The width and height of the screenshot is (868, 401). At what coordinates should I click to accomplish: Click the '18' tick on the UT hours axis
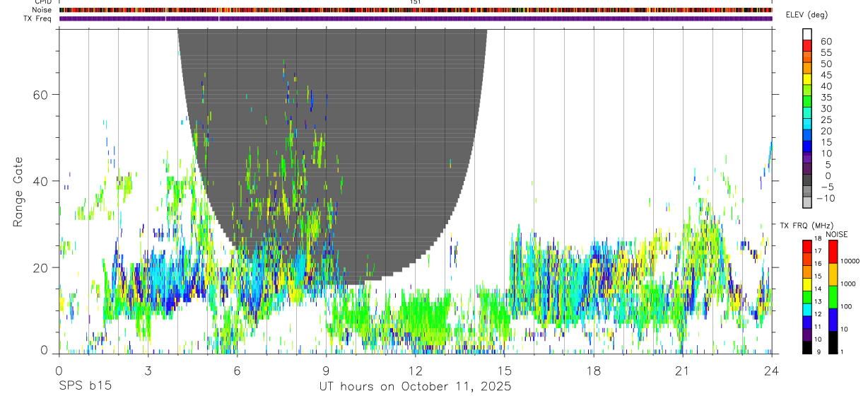click(x=594, y=370)
